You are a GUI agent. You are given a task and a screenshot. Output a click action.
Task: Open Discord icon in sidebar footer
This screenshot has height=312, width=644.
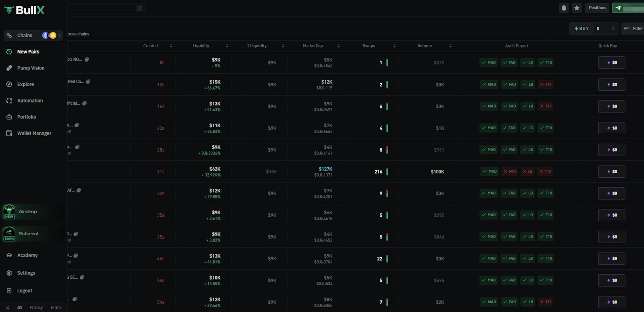point(19,307)
